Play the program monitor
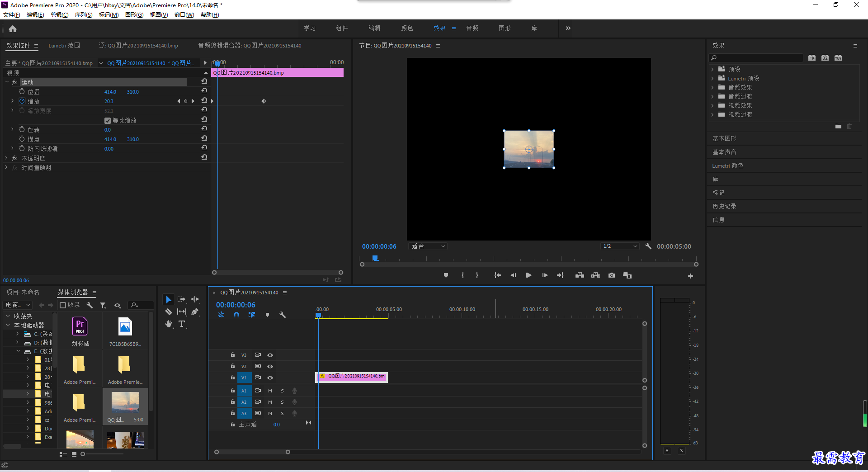868x472 pixels. coord(528,275)
